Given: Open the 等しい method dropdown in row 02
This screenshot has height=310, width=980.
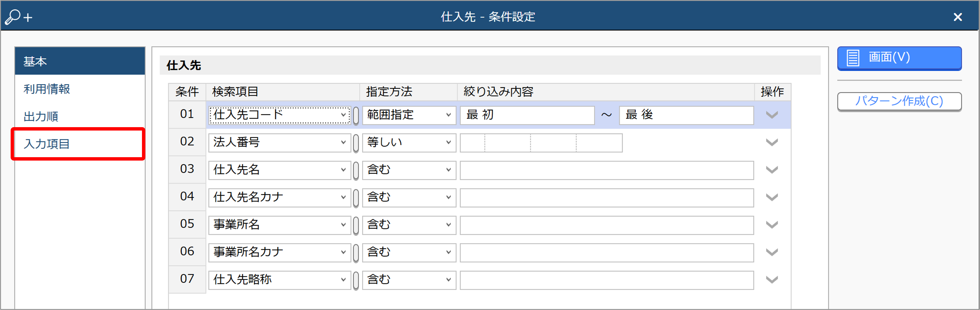Looking at the screenshot, I should (409, 142).
